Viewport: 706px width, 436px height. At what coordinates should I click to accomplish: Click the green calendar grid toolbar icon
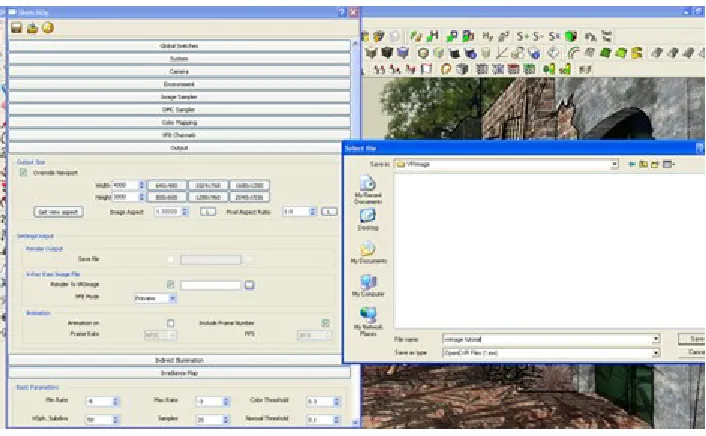tap(529, 69)
